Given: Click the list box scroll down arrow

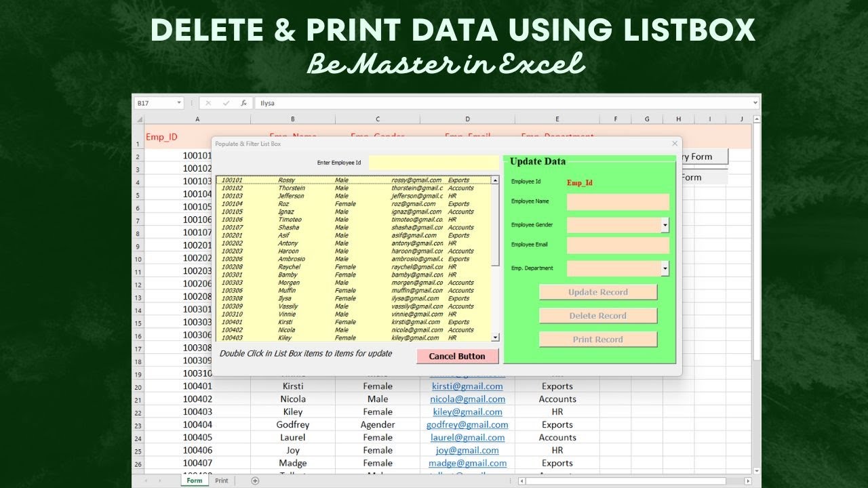Looking at the screenshot, I should coord(495,337).
